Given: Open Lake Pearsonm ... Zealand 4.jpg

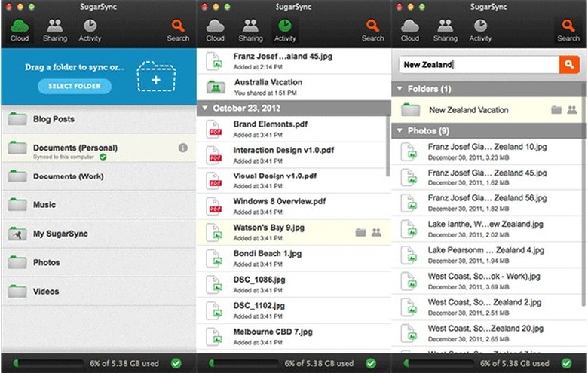Looking at the screenshot, I should [486, 255].
